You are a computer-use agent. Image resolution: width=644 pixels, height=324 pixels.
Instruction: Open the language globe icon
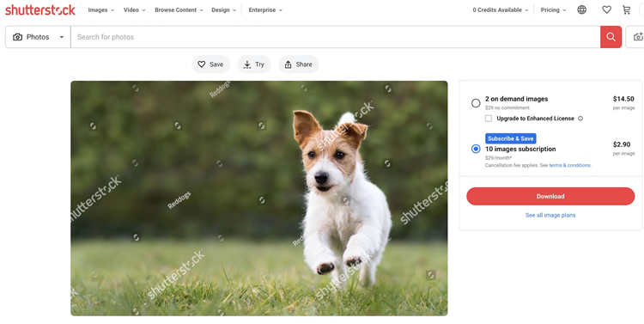pos(581,9)
